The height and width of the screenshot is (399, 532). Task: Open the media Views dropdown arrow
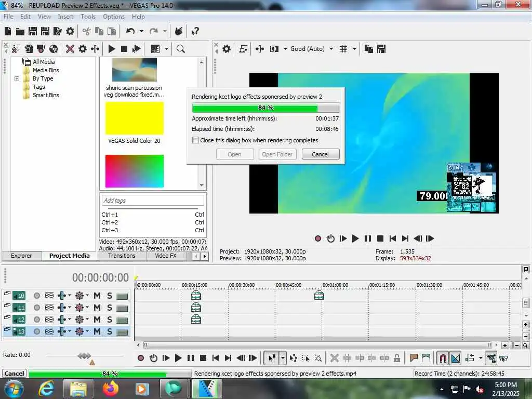(x=167, y=49)
